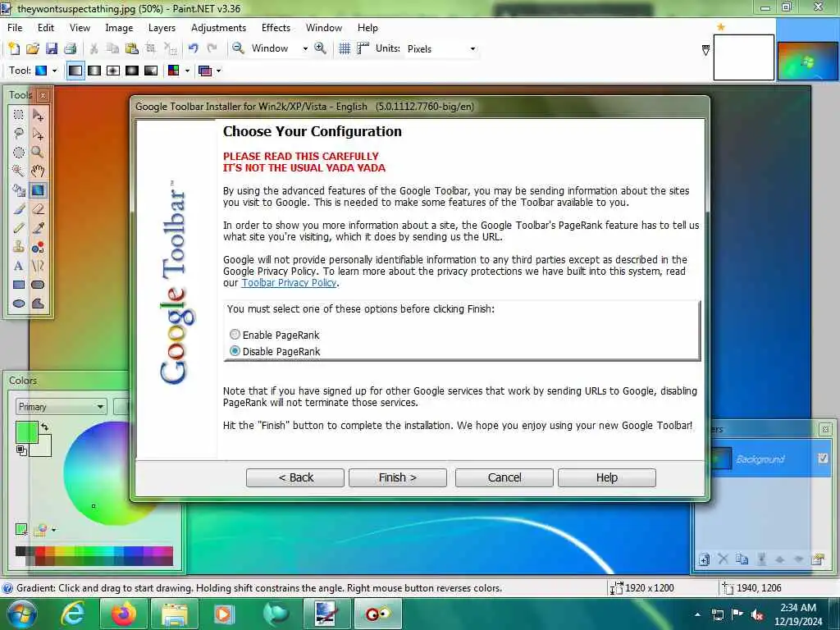The height and width of the screenshot is (630, 840).
Task: Click the Open file folder icon
Action: (33, 48)
